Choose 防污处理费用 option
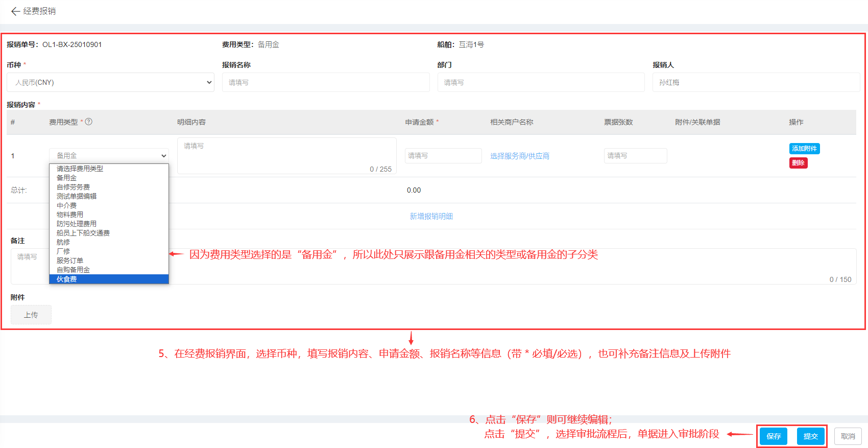868x448 pixels. [109, 224]
